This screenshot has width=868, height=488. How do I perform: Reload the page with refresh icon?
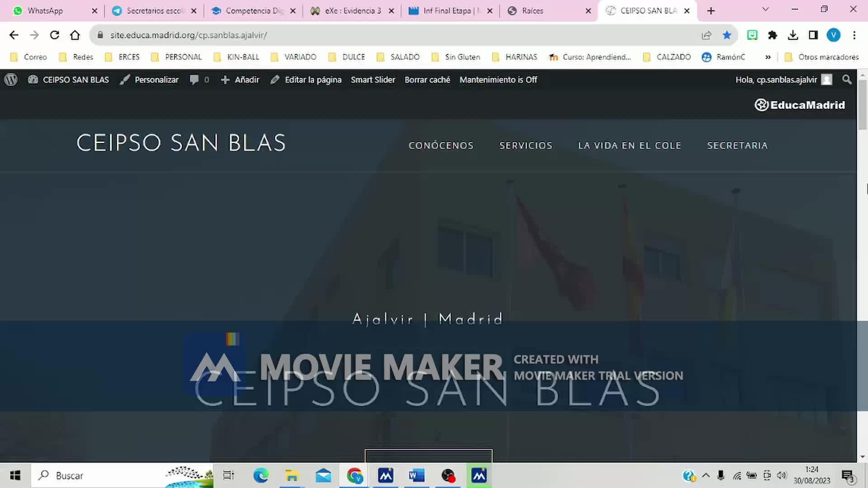tap(55, 35)
